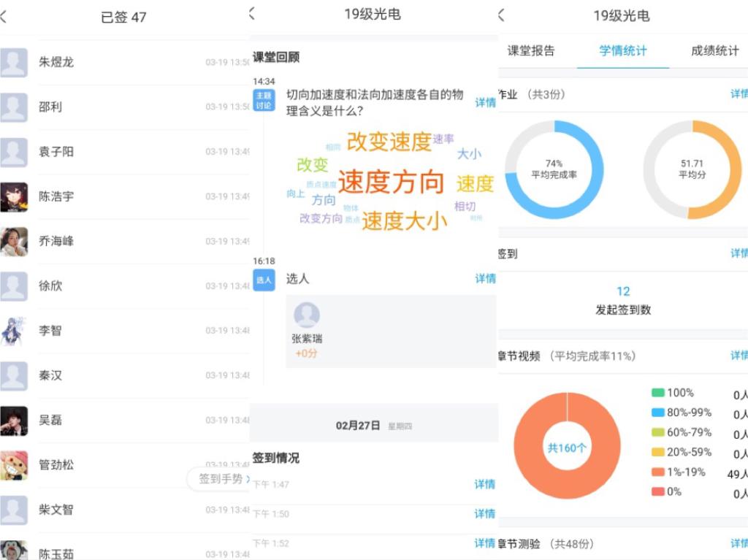
Task: Tap 管劲松's cartoon avatar
Action: click(x=14, y=464)
